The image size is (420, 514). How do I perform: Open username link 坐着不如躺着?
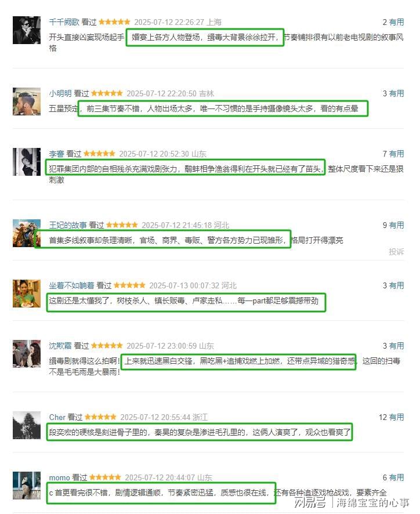(71, 285)
